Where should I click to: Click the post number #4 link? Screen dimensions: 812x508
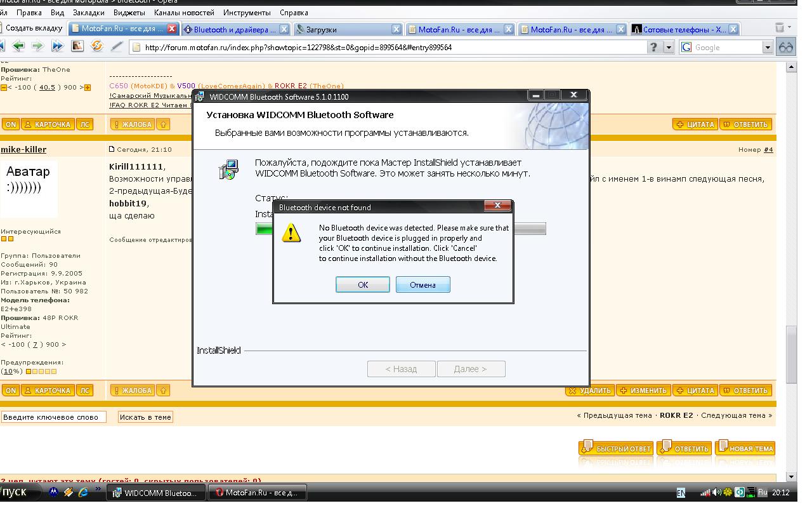[768, 149]
